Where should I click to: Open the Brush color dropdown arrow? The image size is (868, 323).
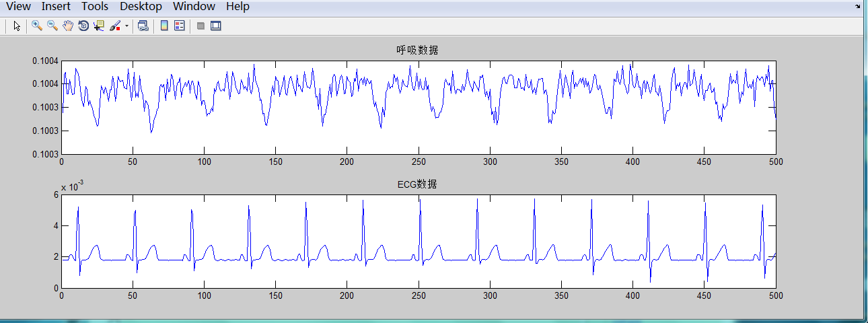click(x=126, y=27)
